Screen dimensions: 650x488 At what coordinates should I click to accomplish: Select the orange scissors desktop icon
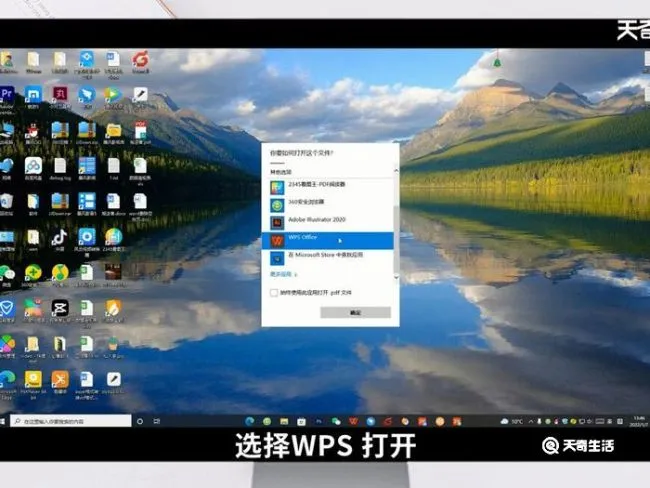click(60, 379)
